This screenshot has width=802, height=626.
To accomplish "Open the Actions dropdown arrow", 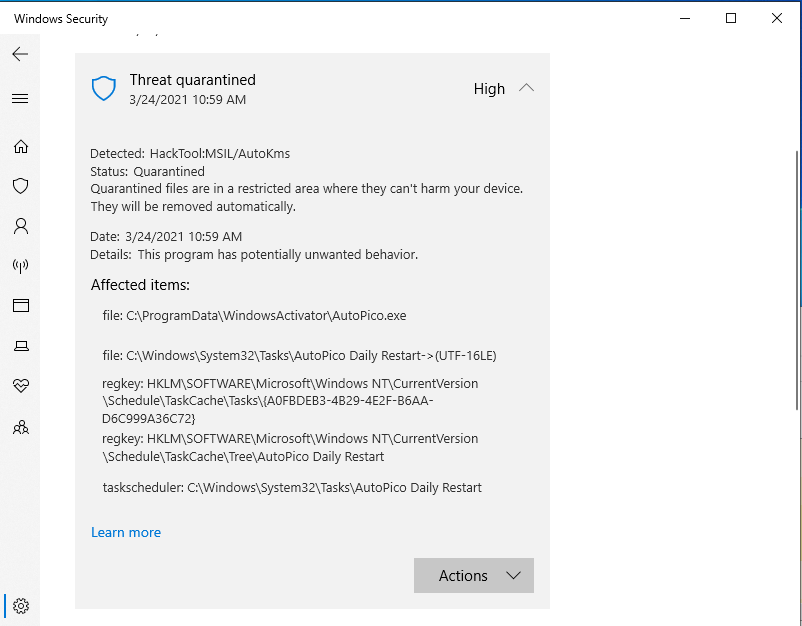I will tap(513, 575).
